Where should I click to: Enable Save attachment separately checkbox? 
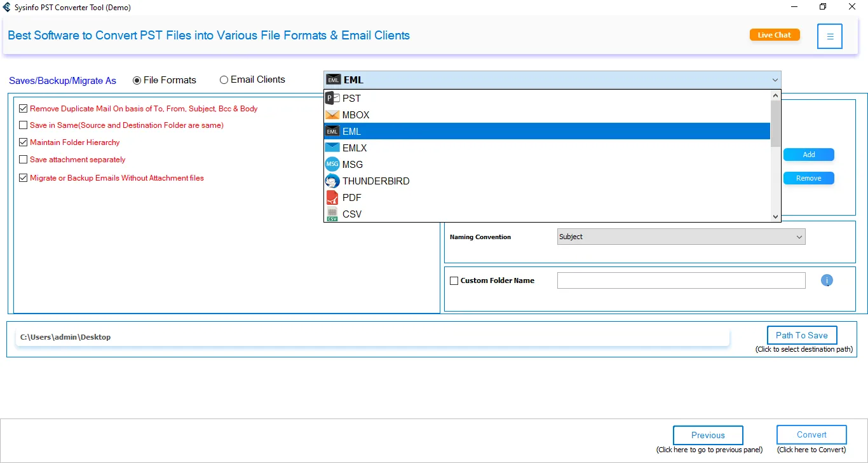24,160
